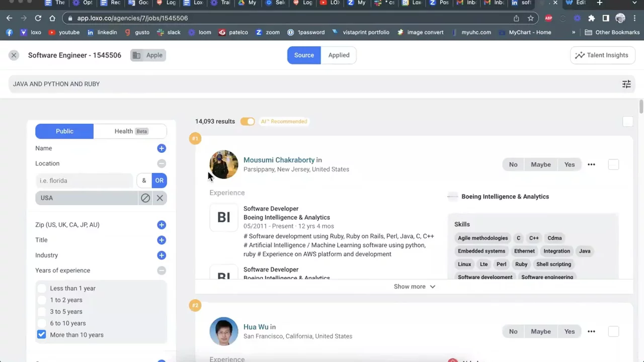
Task: Close the Software Engineer job panel
Action: (x=14, y=55)
